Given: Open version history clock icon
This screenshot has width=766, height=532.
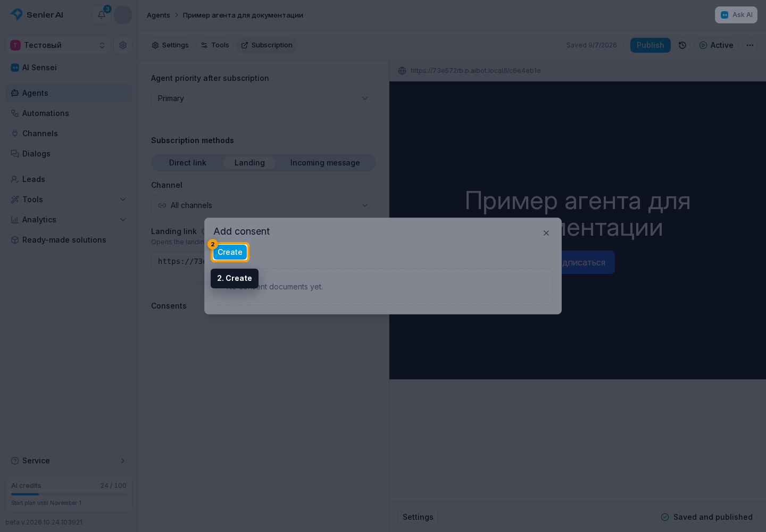Looking at the screenshot, I should click(682, 45).
